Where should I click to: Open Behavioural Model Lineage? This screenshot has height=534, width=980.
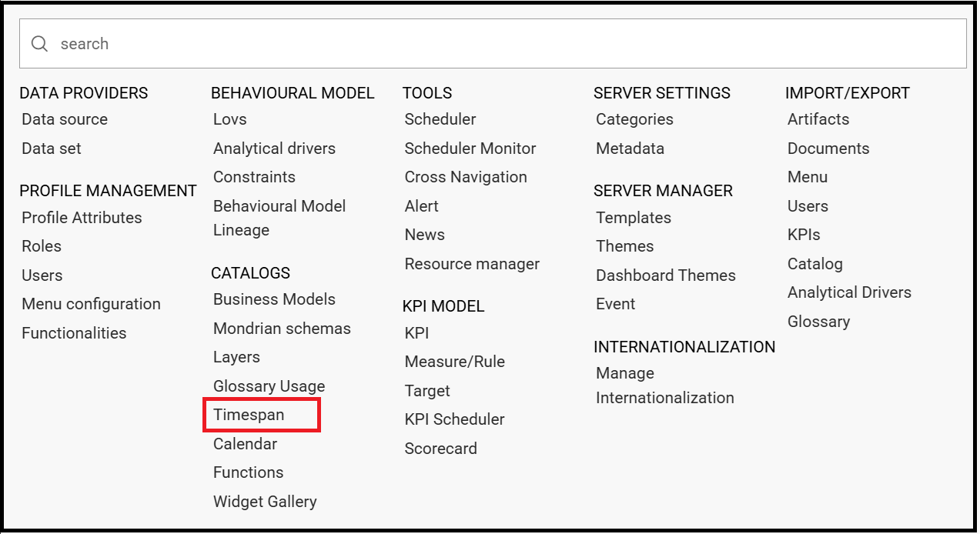tap(279, 218)
